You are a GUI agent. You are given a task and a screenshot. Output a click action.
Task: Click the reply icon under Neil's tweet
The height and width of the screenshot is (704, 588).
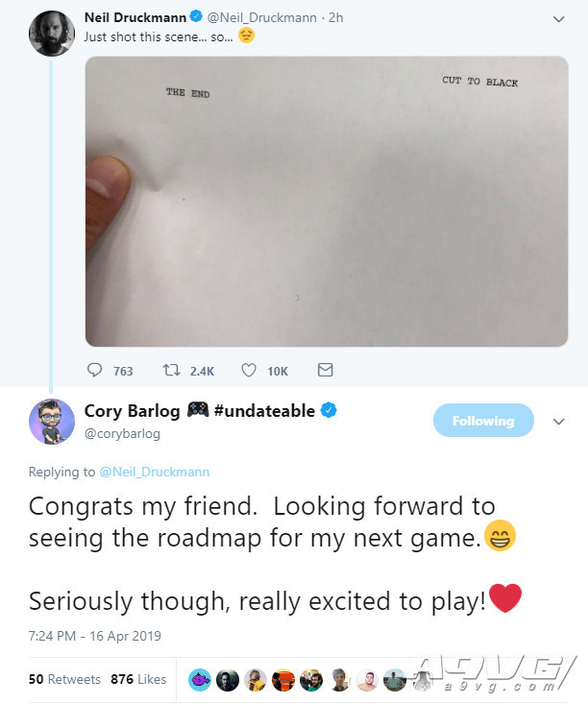click(95, 370)
